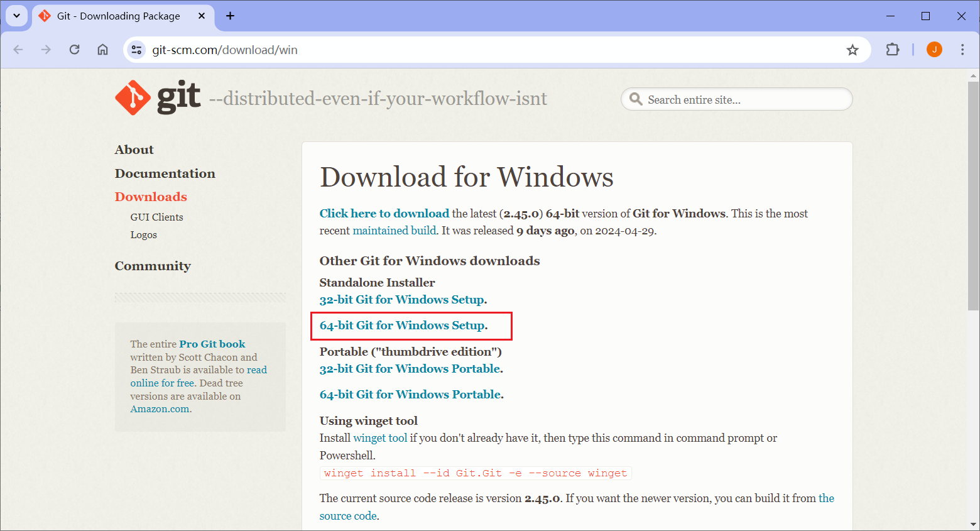Click the search magnifier icon
The image size is (980, 531).
636,99
